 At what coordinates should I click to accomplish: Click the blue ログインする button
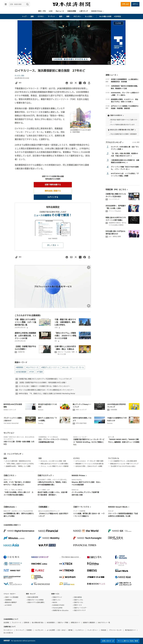tap(53, 197)
